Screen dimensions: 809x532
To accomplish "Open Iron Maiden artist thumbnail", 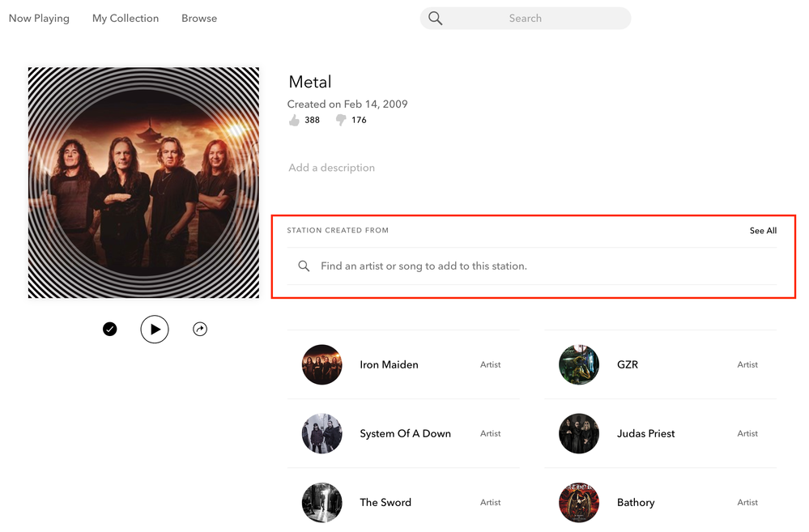I will tap(322, 365).
